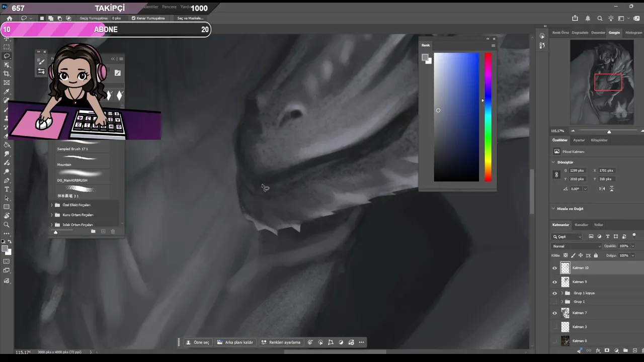Select the Type tool

pyautogui.click(x=7, y=189)
